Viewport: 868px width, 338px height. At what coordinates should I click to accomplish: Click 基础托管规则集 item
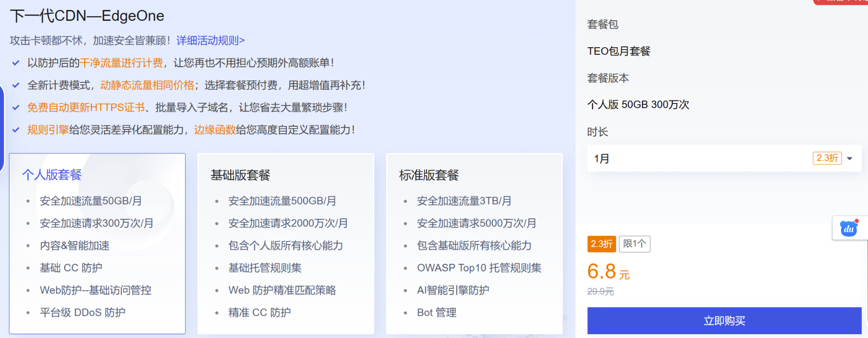coord(265,268)
